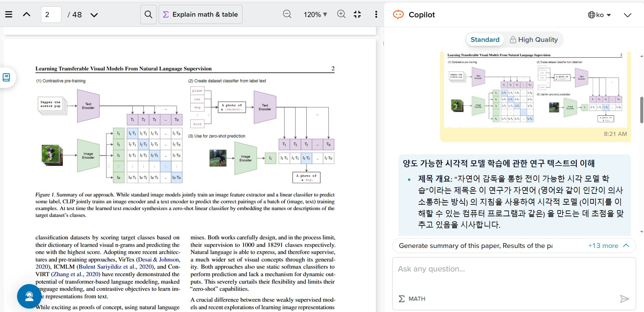
Task: Click the '제목 개요' bullet text
Action: [x=435, y=179]
